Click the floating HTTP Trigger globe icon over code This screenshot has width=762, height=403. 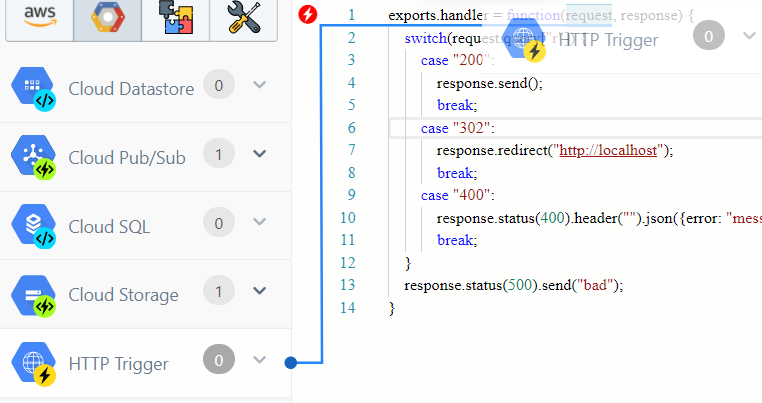point(523,40)
